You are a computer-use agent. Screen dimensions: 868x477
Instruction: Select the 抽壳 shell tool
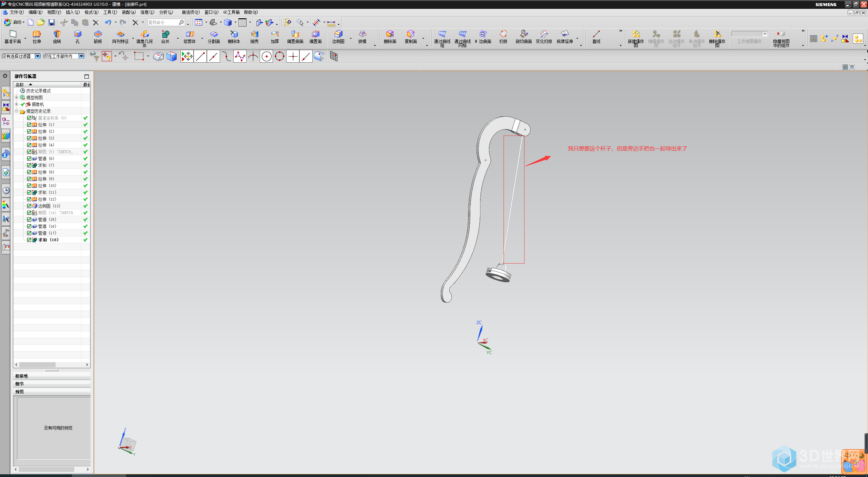click(254, 37)
